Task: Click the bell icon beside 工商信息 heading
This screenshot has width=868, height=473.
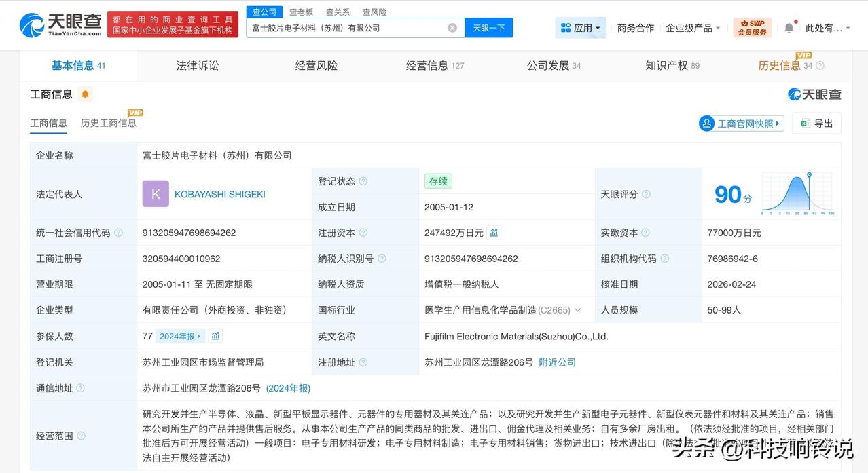Action: tap(85, 94)
